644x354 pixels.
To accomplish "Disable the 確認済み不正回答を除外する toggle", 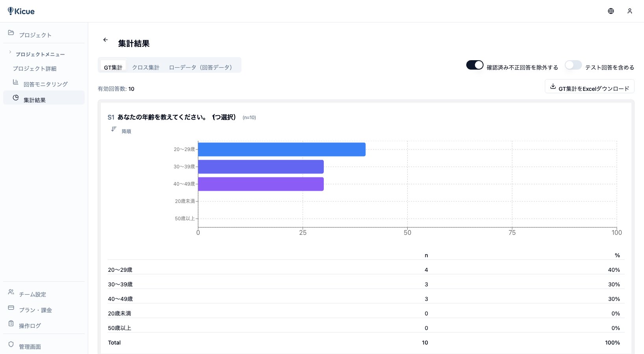I will (x=475, y=65).
